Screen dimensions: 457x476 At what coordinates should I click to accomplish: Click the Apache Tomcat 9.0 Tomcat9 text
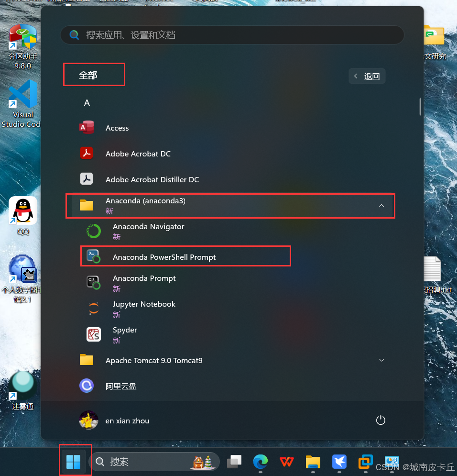pyautogui.click(x=154, y=360)
